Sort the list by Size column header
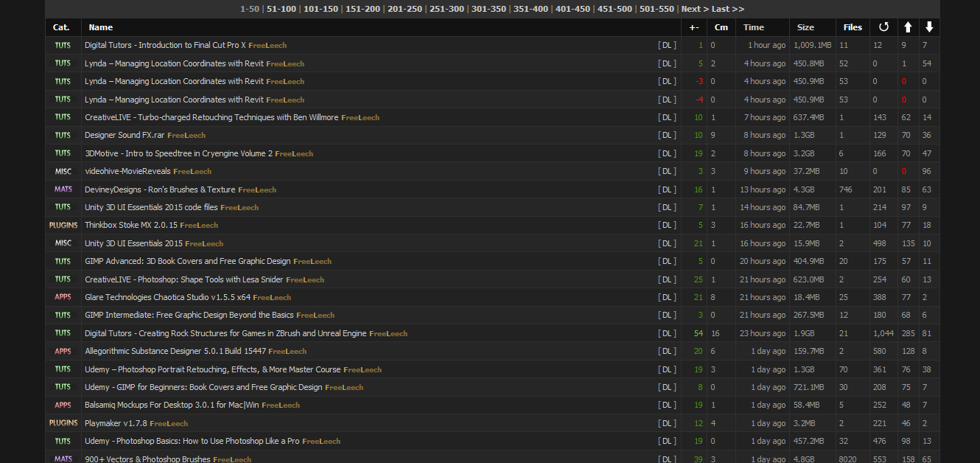 [x=805, y=27]
